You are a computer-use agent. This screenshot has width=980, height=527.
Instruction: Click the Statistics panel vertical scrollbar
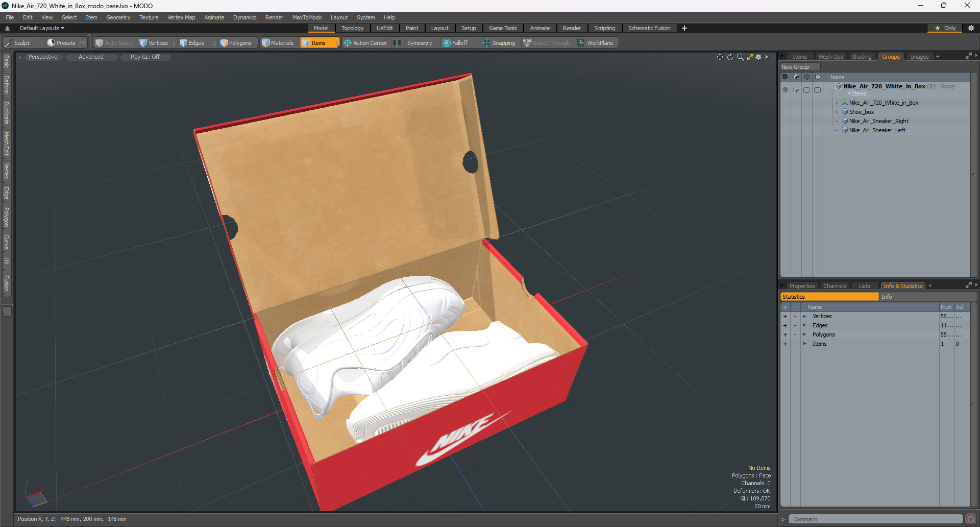974,403
